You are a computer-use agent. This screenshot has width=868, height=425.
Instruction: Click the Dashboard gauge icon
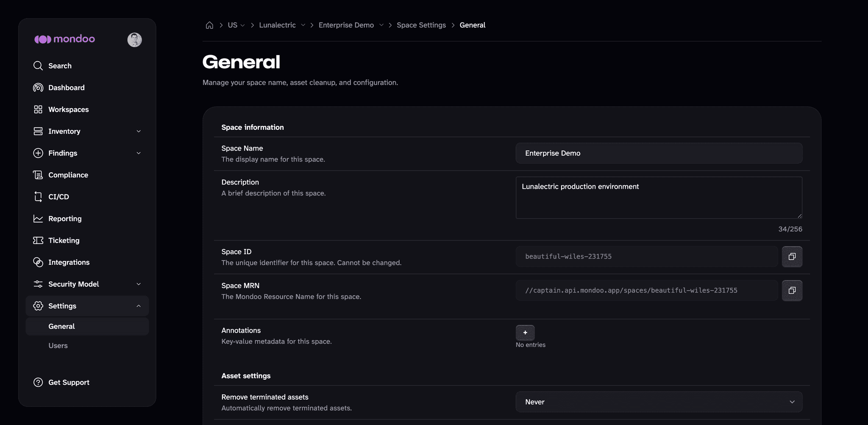[x=38, y=87]
